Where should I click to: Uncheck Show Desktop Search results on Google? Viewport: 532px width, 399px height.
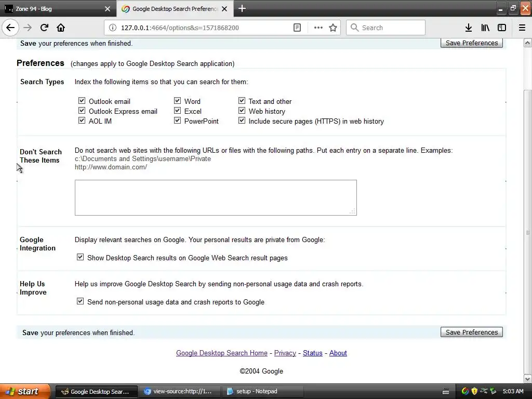(80, 257)
